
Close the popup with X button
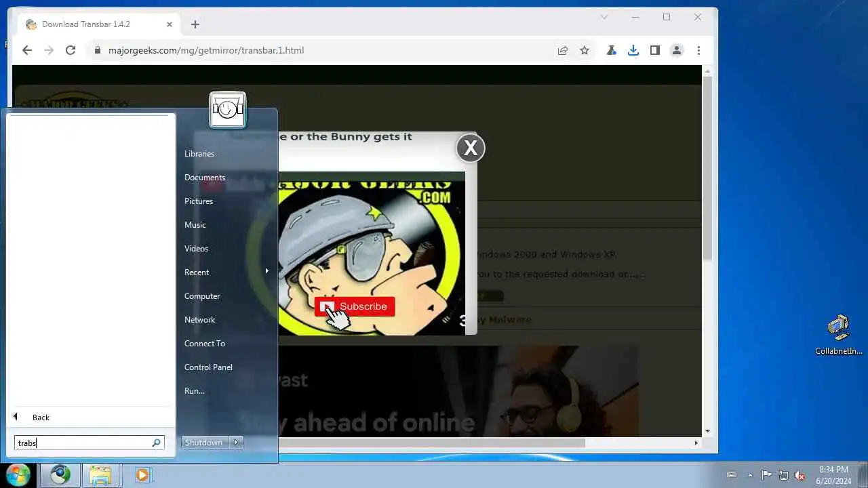pos(470,147)
